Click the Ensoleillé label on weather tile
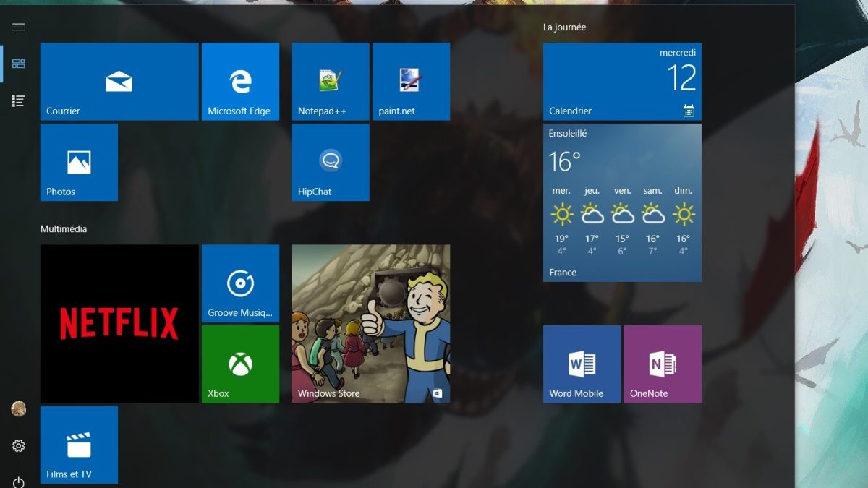868x488 pixels. coord(568,134)
